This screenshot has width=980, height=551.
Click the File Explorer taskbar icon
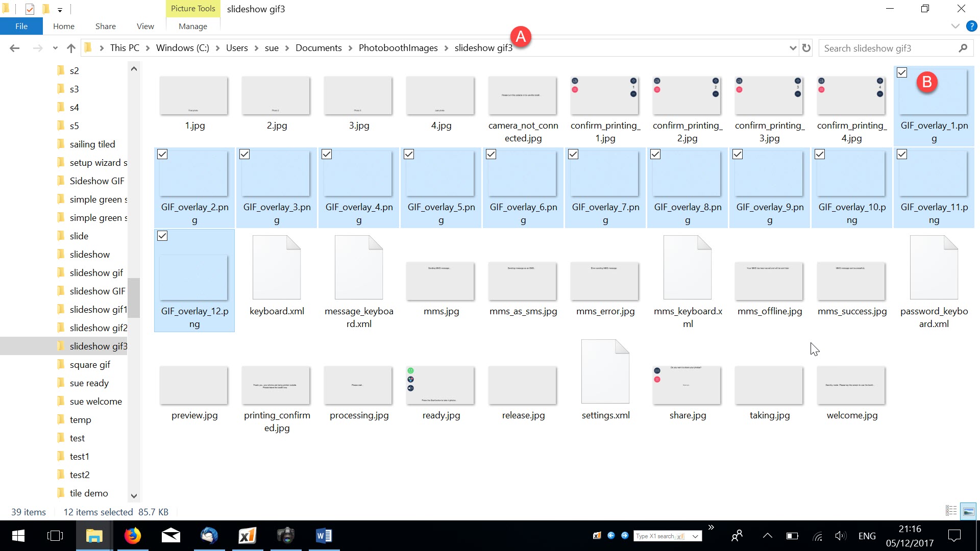coord(94,536)
